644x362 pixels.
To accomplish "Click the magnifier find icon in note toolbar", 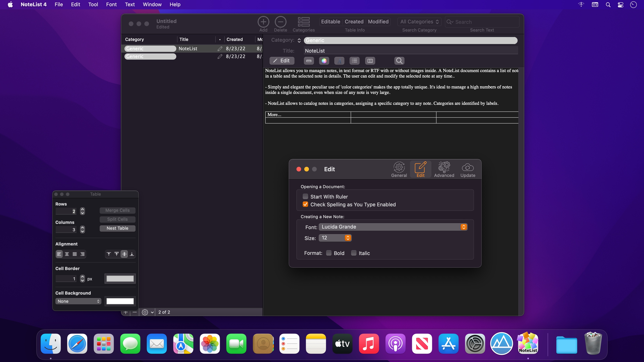I will [399, 61].
